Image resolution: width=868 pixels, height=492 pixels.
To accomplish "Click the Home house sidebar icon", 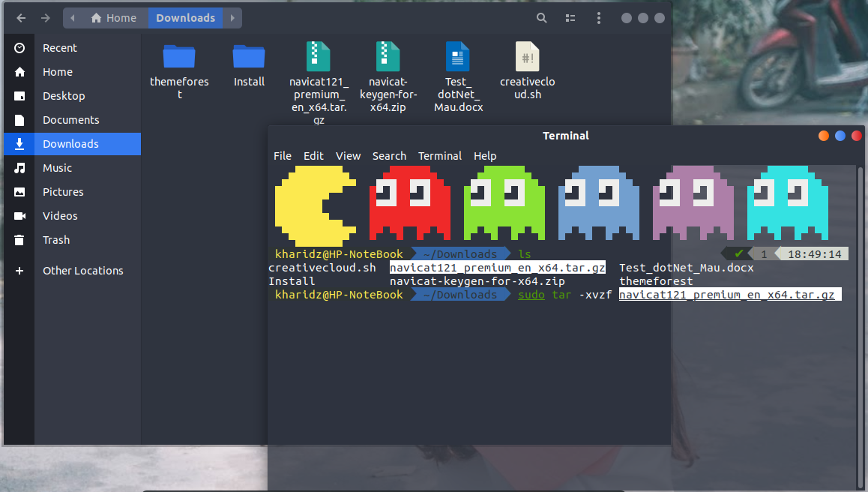I will (x=19, y=72).
